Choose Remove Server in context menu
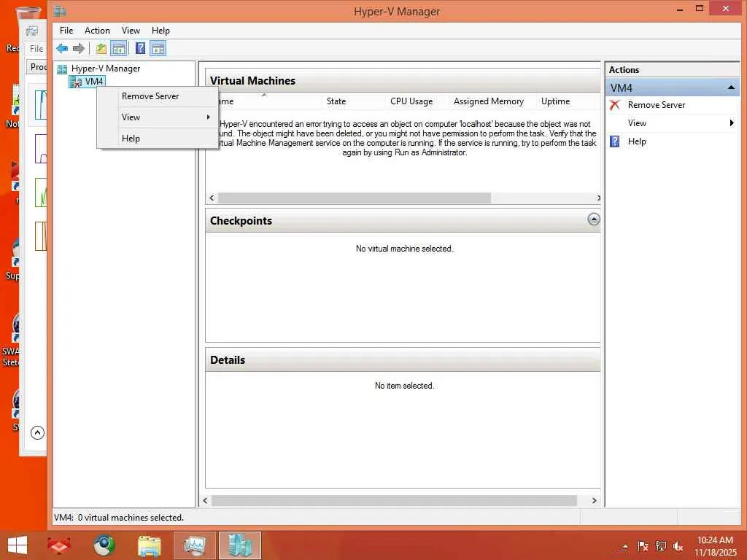The width and height of the screenshot is (747, 560). pos(150,96)
